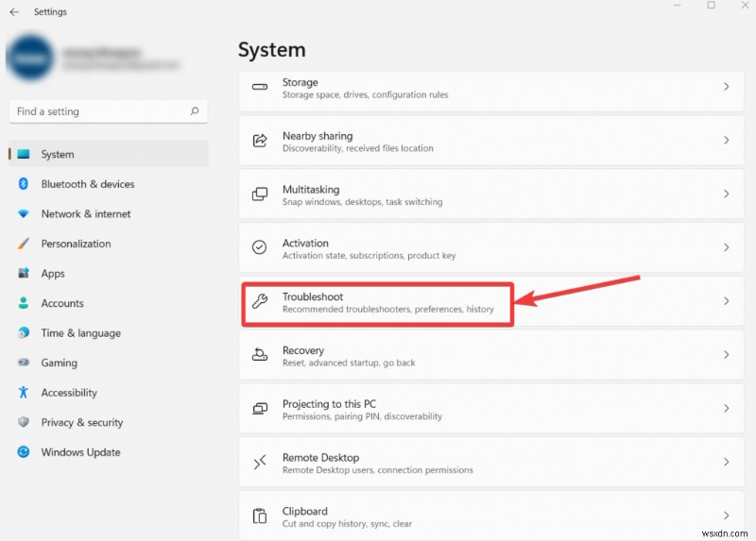
Task: Click the Bluetooth icon in sidebar
Action: (23, 184)
